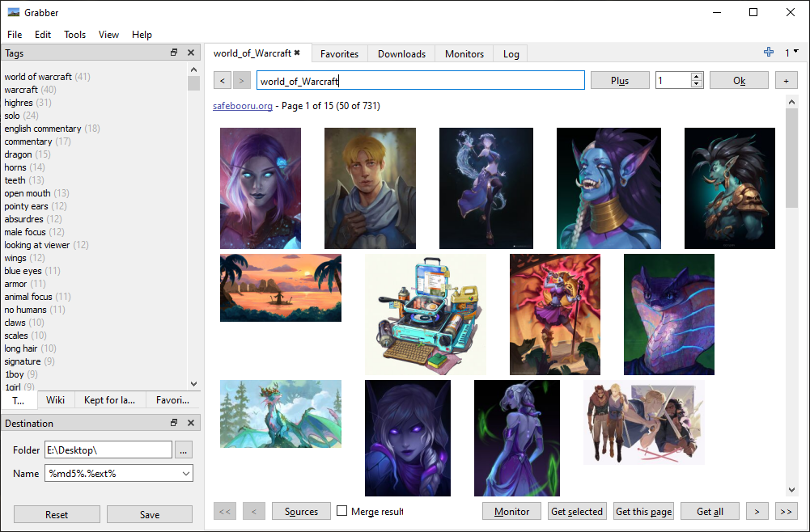Add another search field with the plus button
The width and height of the screenshot is (810, 532).
tap(786, 81)
